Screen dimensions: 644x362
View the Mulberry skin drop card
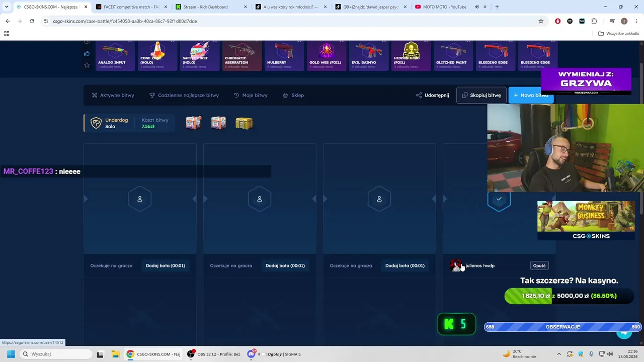click(284, 55)
